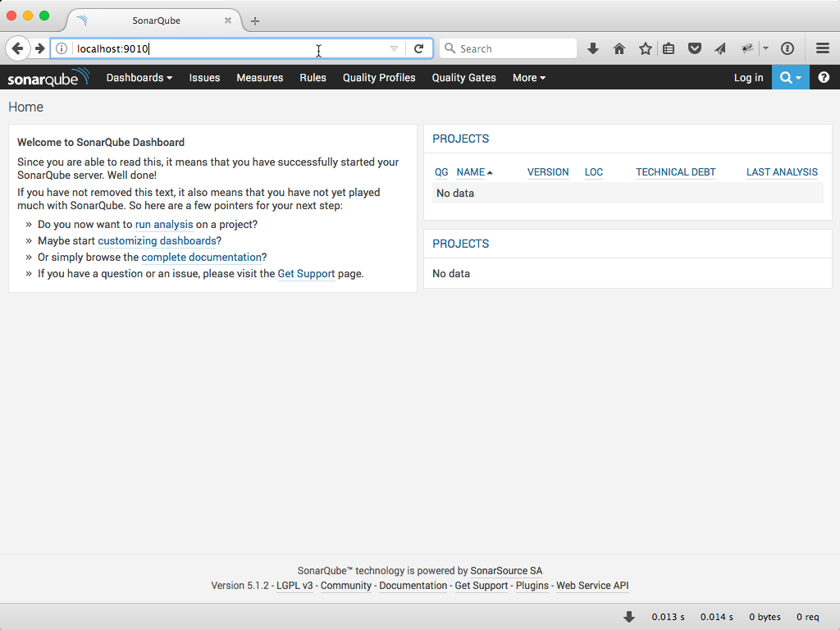This screenshot has height=630, width=840.
Task: Sort projects by the NAME column header
Action: pos(471,172)
